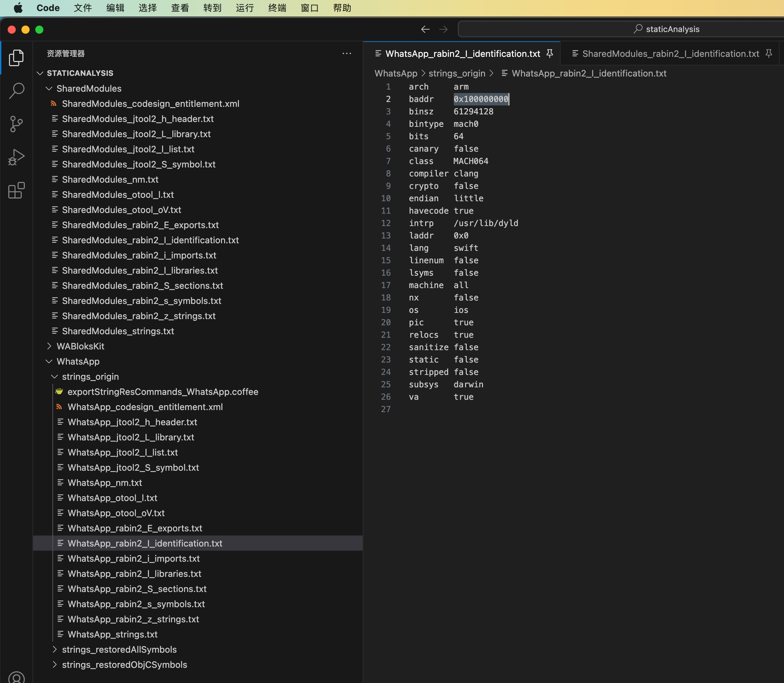Viewport: 784px width, 683px height.
Task: Click the pin icon on SharedModules_rabin2_I_identification.txt tab
Action: tap(769, 53)
